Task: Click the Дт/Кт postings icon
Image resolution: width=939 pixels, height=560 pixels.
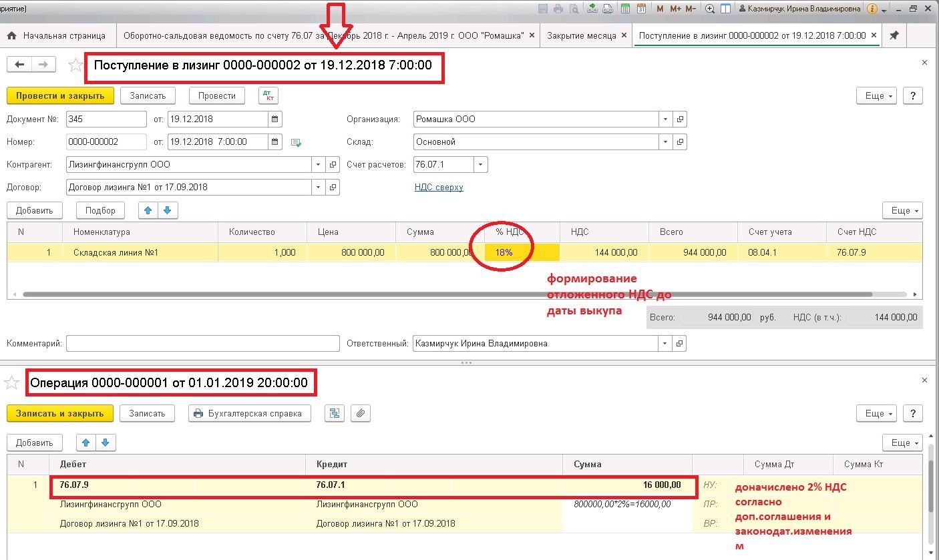Action: [268, 95]
